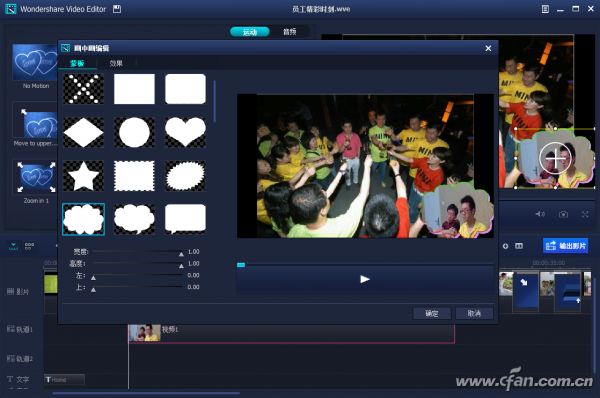Switch to the 效果 tab
The height and width of the screenshot is (398, 600).
point(116,63)
